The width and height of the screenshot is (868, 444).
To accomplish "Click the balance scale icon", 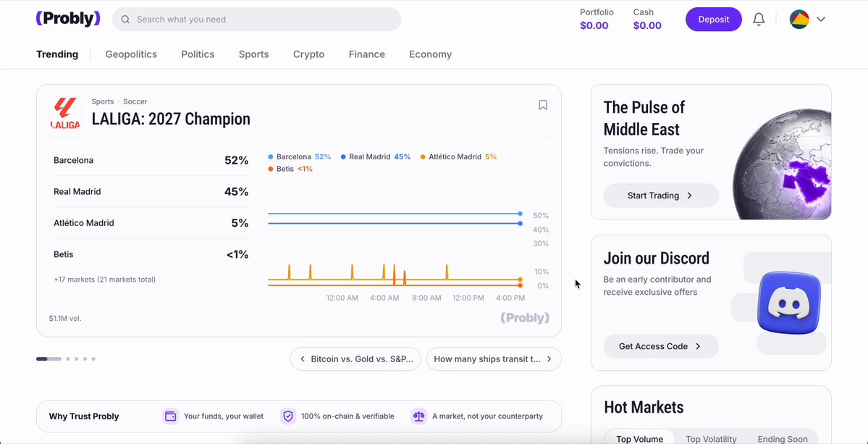I will 418,416.
